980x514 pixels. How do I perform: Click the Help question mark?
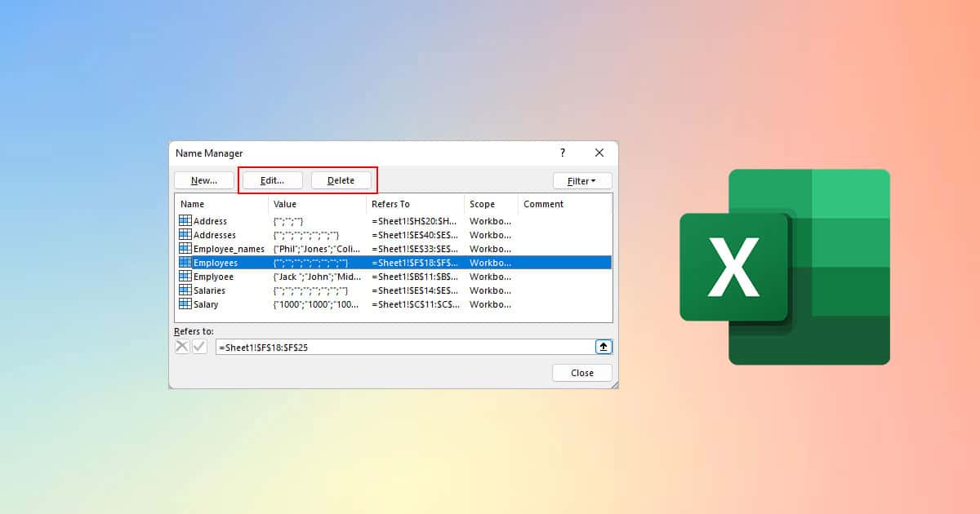pos(562,153)
